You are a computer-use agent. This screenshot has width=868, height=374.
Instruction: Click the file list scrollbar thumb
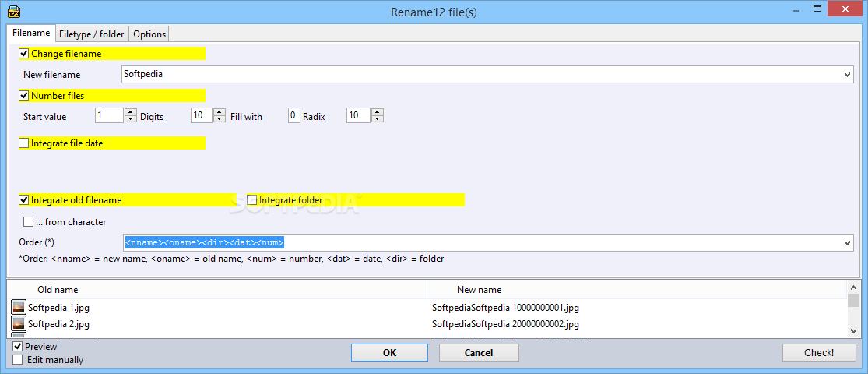[854, 300]
